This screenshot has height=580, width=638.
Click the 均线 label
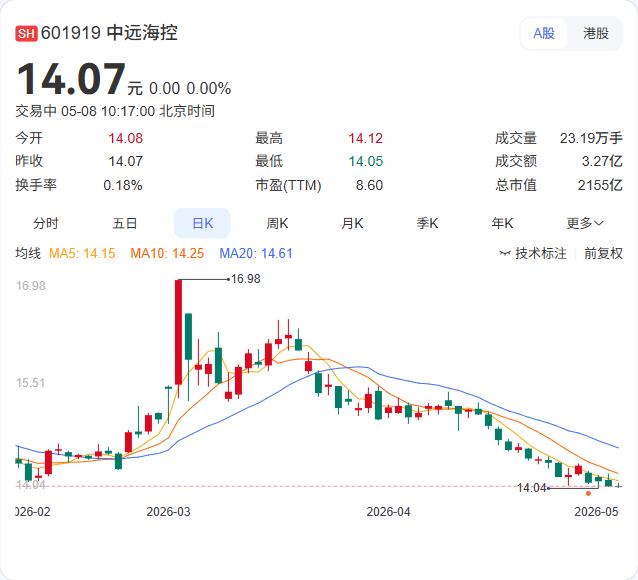click(28, 253)
